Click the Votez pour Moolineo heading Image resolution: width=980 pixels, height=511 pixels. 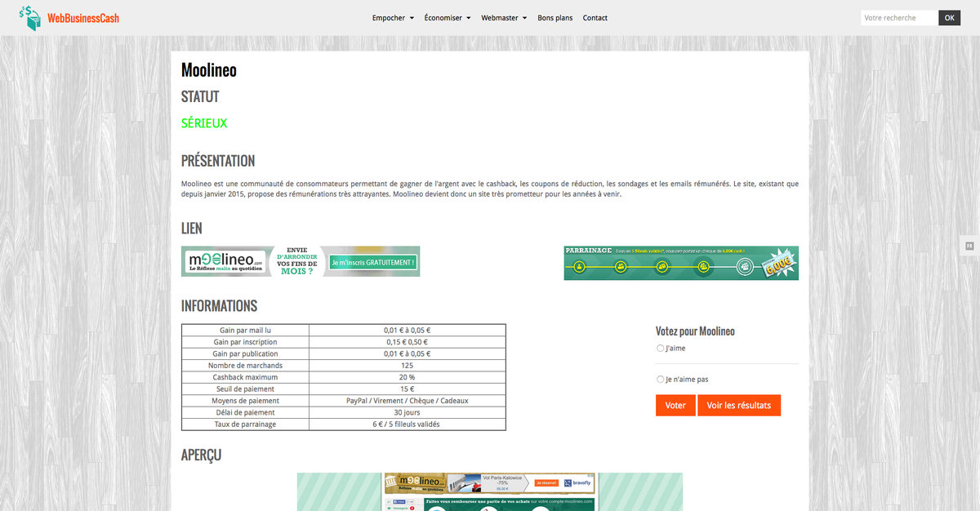(x=695, y=331)
